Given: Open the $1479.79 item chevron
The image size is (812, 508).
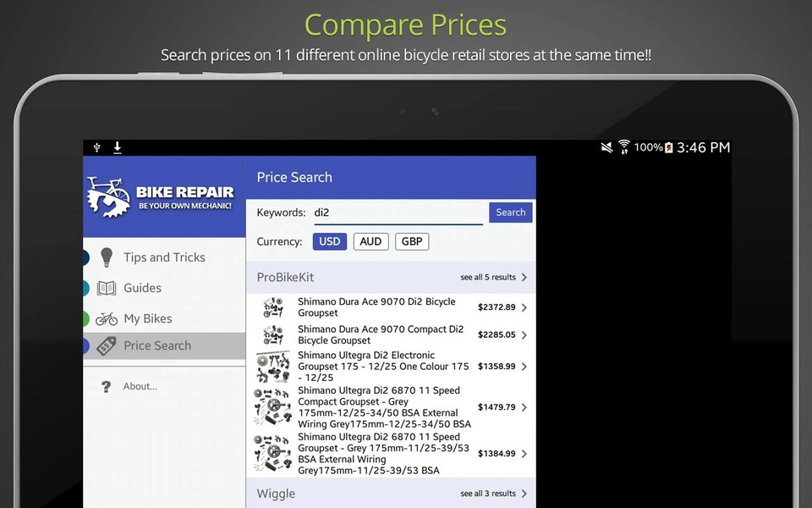Looking at the screenshot, I should (x=524, y=407).
